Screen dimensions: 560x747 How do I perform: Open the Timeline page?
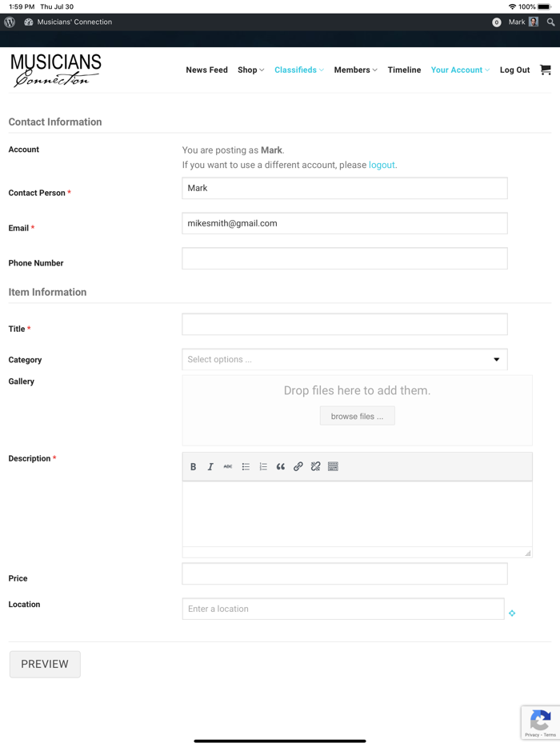404,70
